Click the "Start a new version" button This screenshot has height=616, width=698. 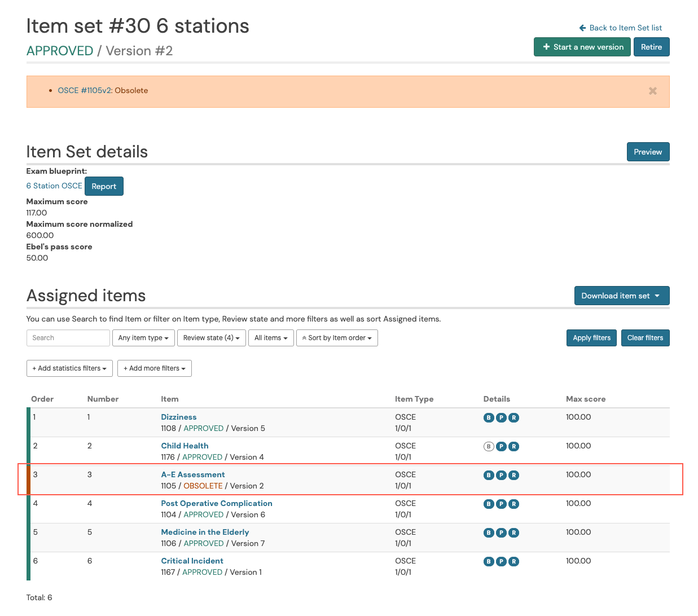tap(582, 47)
